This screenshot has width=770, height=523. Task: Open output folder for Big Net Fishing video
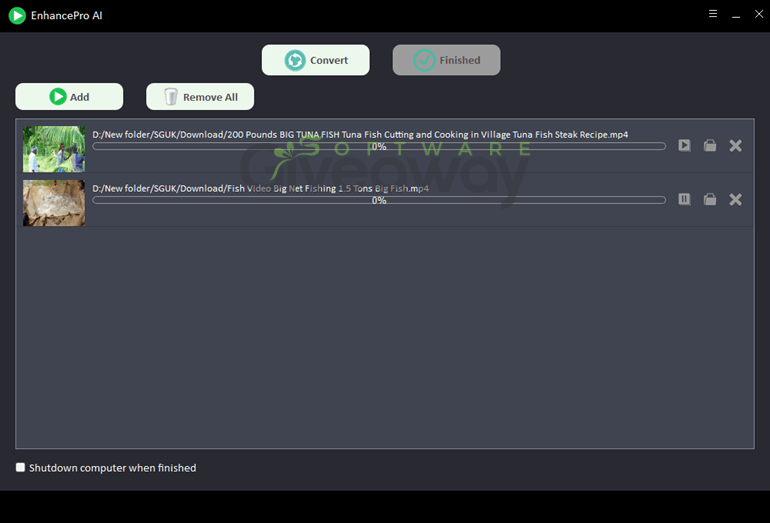710,199
